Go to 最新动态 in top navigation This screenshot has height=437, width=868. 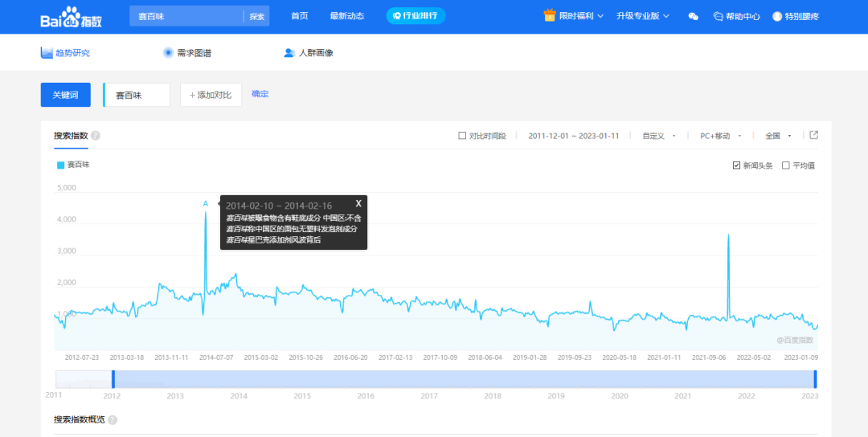tap(346, 17)
